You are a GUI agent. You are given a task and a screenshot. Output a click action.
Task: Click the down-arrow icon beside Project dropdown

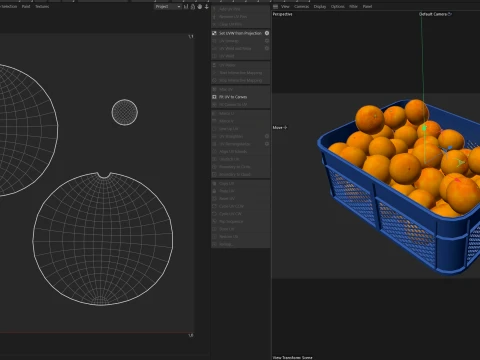tap(207, 7)
